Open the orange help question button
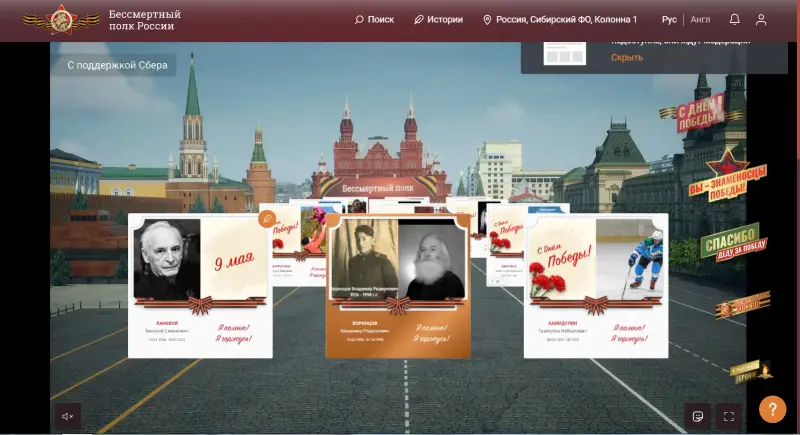The height and width of the screenshot is (435, 800). click(x=772, y=409)
